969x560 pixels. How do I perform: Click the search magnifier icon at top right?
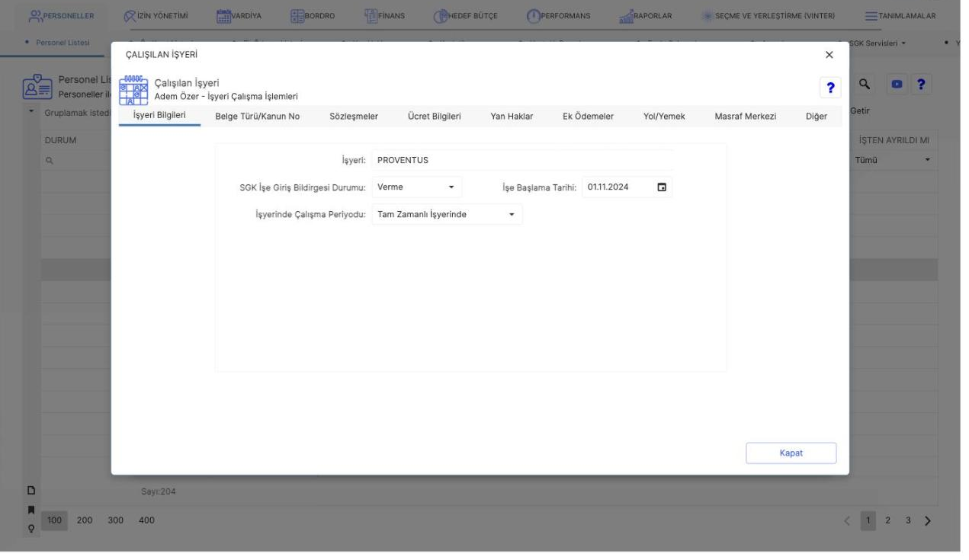pyautogui.click(x=865, y=85)
